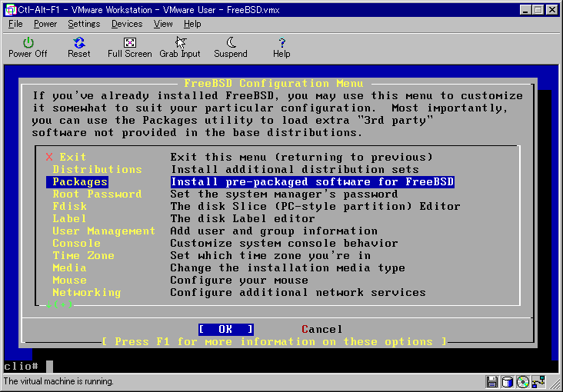Click the CD-ROM status icon

click(523, 381)
